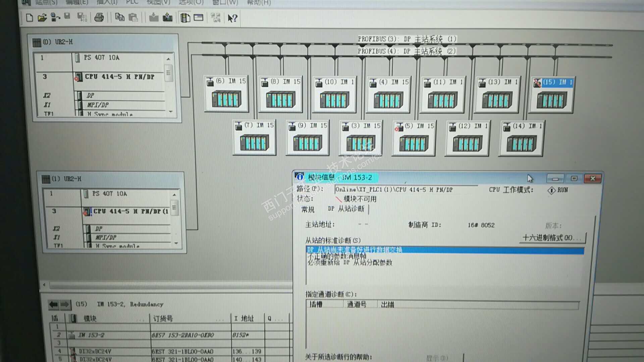
Task: Click Upload to programming device icon
Action: 168,17
